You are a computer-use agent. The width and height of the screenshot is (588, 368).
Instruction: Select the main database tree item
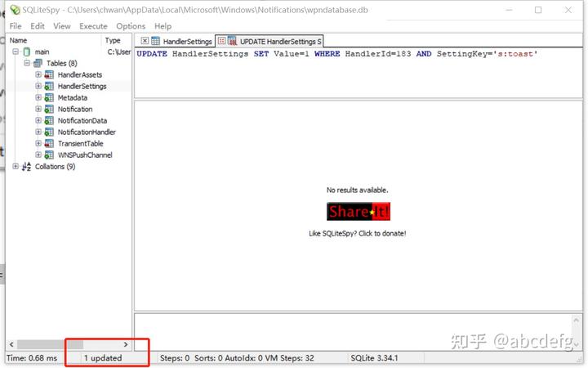[42, 52]
